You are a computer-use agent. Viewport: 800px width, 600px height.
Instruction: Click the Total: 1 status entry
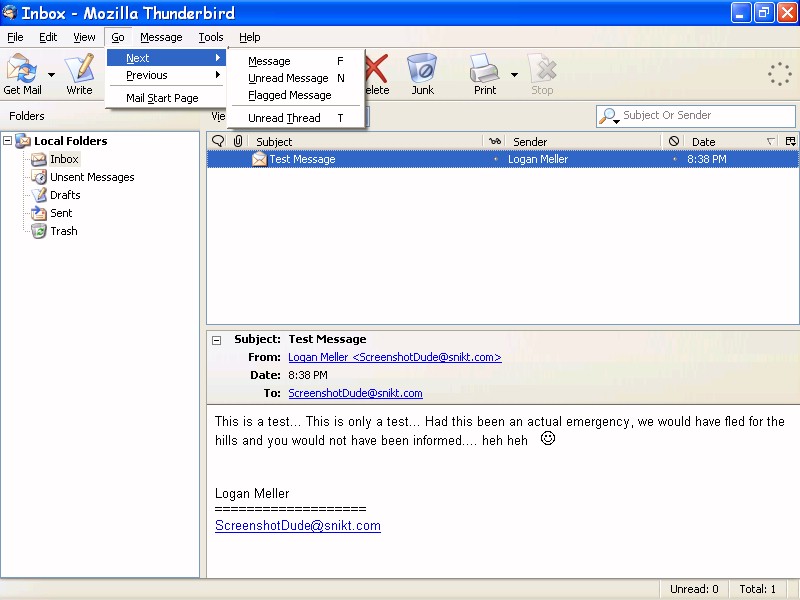[x=758, y=589]
